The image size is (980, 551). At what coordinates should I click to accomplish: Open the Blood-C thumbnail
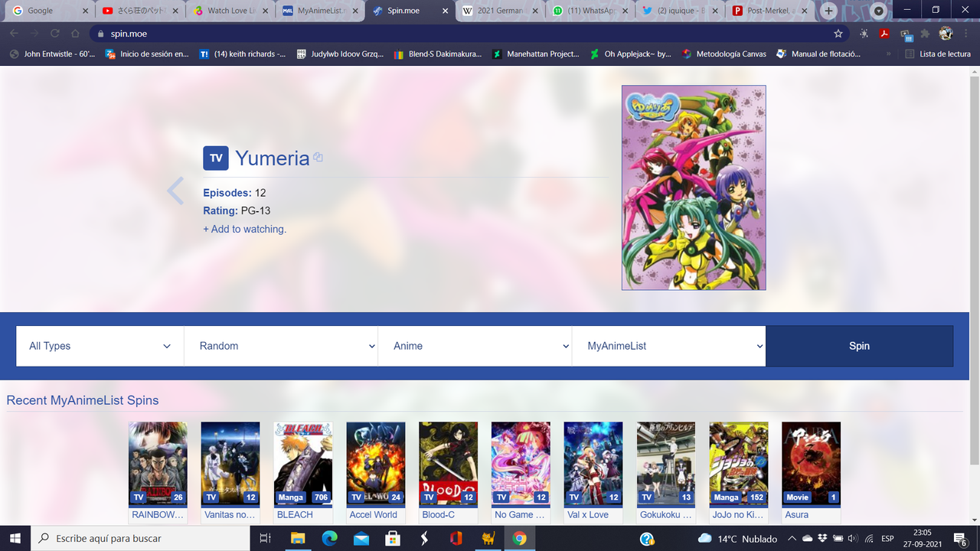pos(448,463)
